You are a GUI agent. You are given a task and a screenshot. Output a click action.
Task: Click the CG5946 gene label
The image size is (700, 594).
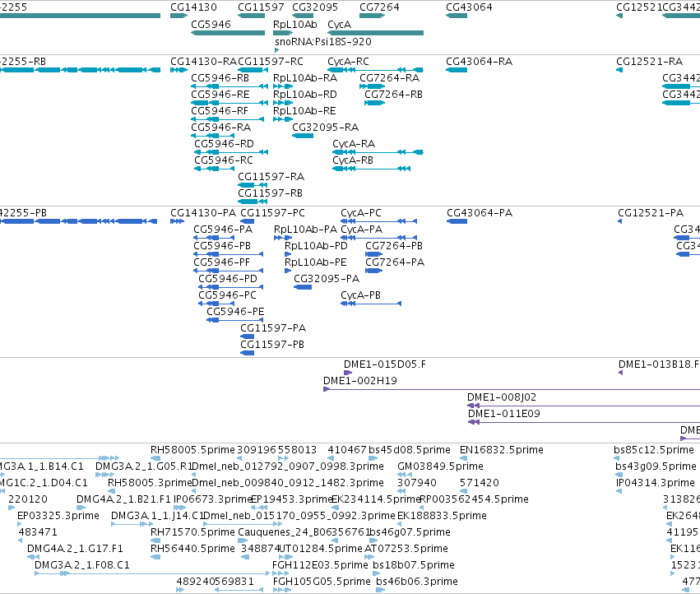[211, 24]
